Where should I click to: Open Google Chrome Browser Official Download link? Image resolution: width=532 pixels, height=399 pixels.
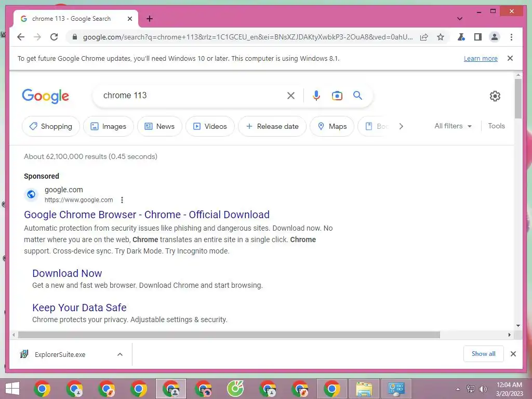(147, 215)
